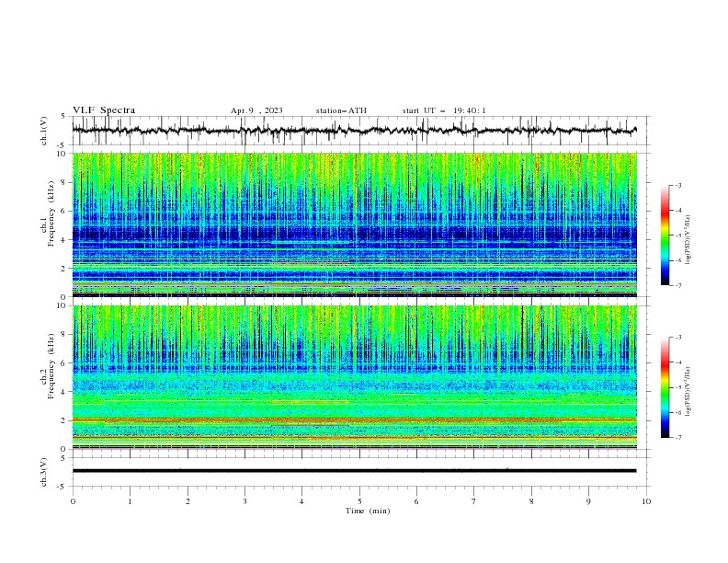This screenshot has width=728, height=563.
Task: Click the 0 minute tick on time axis
Action: 73,501
